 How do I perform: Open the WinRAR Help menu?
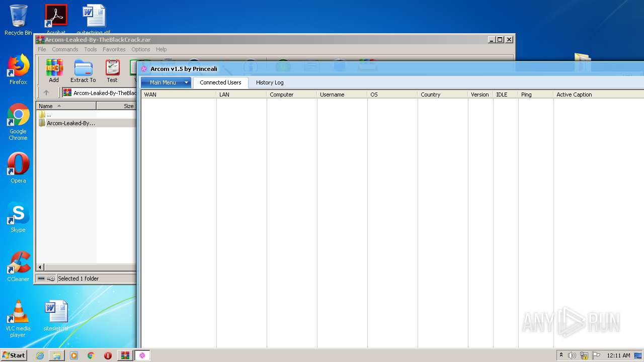click(x=161, y=49)
